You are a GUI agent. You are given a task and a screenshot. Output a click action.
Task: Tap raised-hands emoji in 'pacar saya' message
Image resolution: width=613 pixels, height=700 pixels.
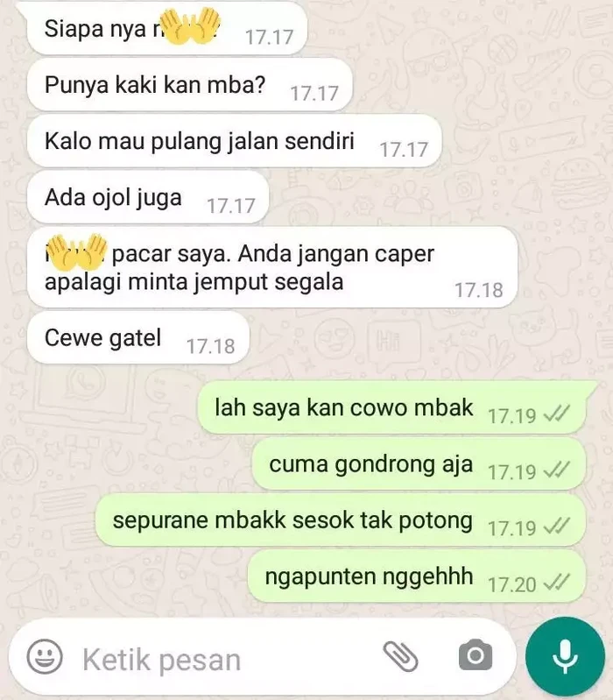77,252
